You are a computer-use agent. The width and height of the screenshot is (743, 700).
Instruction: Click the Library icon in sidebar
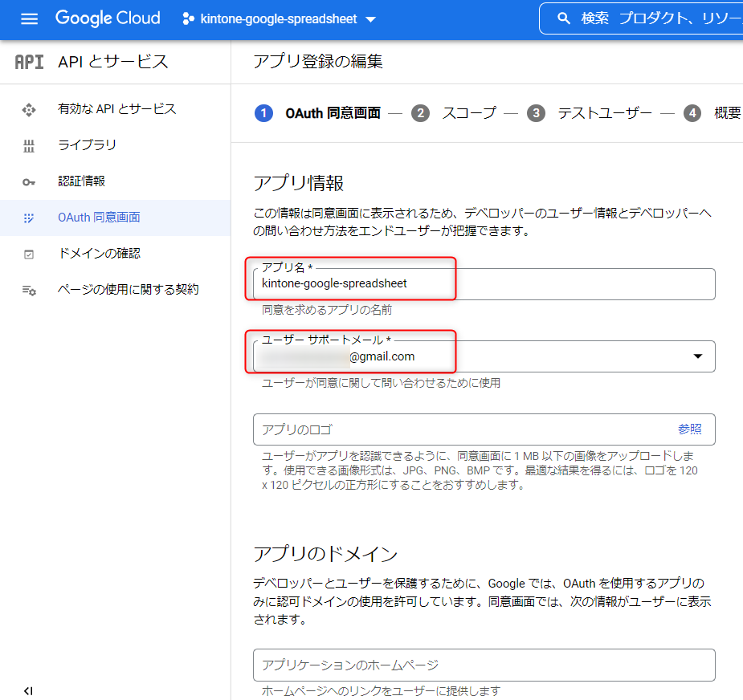pos(29,145)
